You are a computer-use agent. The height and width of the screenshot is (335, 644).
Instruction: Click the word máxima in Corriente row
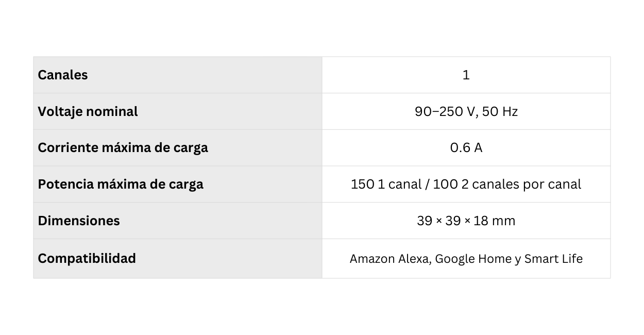(126, 148)
